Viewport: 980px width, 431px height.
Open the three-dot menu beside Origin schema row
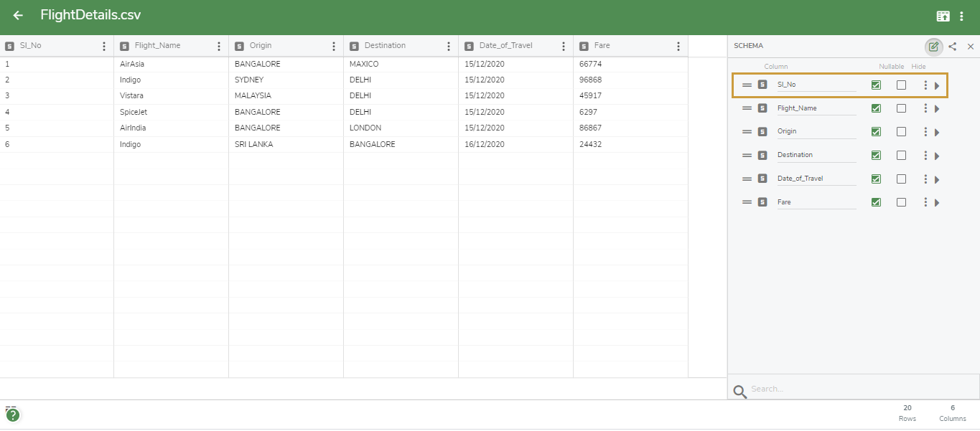pos(925,131)
